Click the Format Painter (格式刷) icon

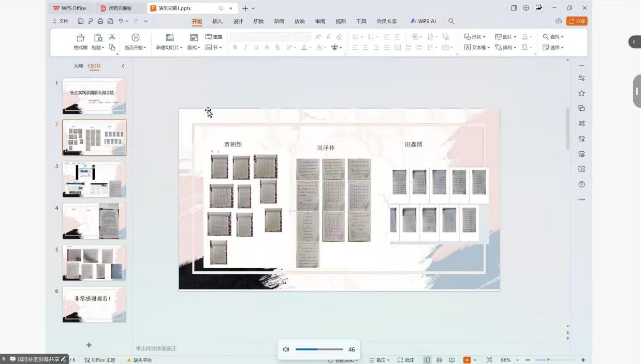[80, 38]
